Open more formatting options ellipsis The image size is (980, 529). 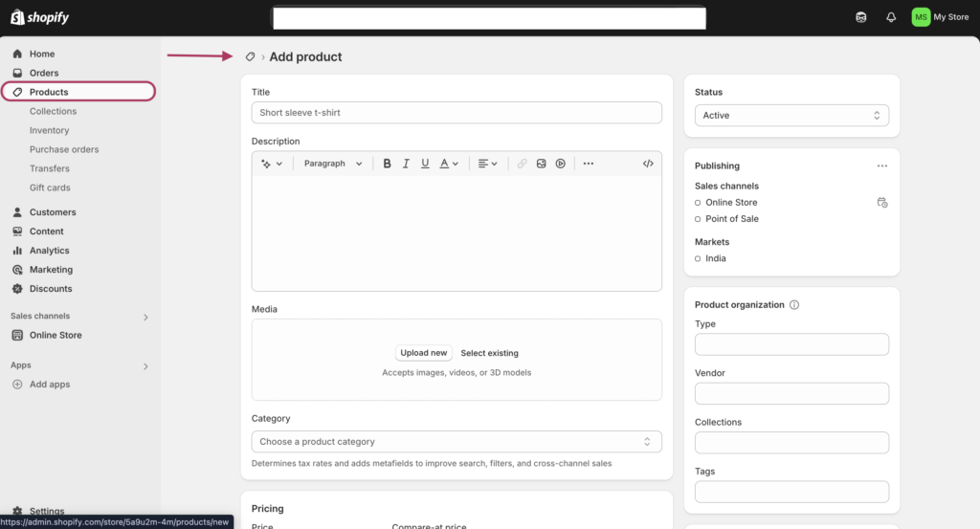pos(589,164)
